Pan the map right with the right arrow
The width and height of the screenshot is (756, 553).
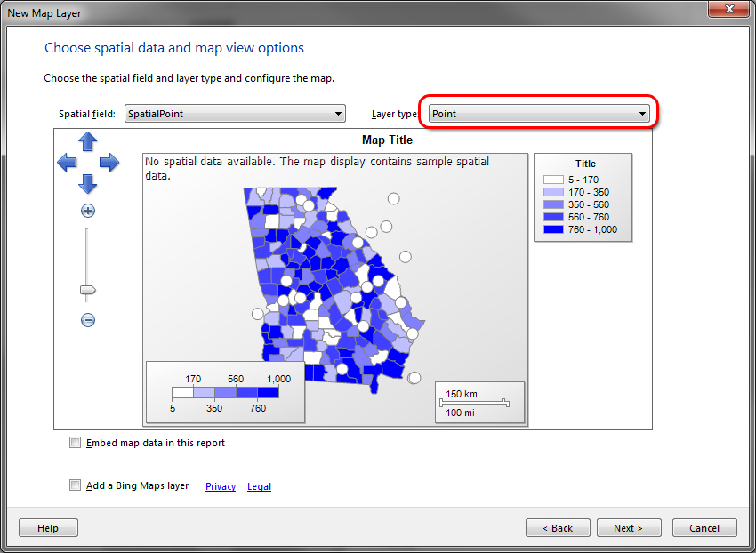pyautogui.click(x=109, y=162)
